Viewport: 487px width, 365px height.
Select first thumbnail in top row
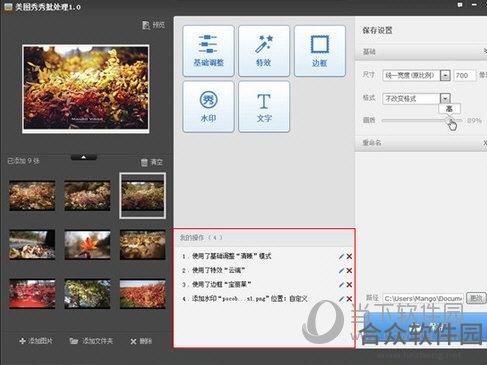(x=32, y=195)
